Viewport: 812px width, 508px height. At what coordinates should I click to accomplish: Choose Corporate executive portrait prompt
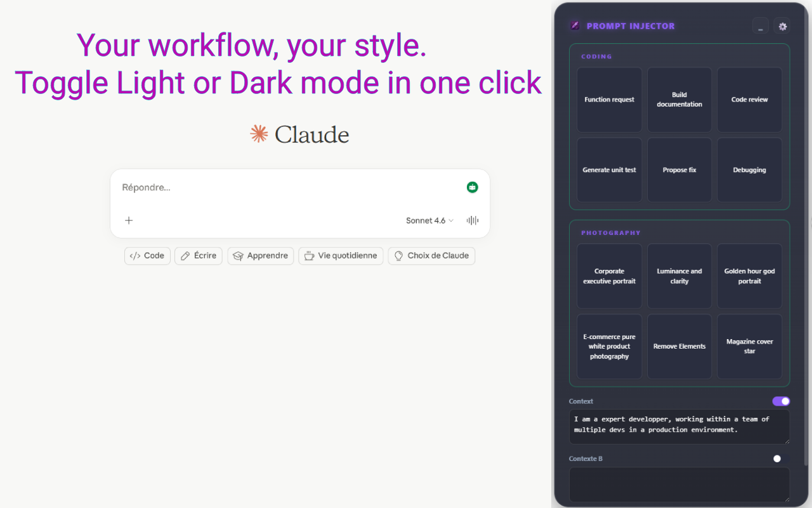[610, 276]
